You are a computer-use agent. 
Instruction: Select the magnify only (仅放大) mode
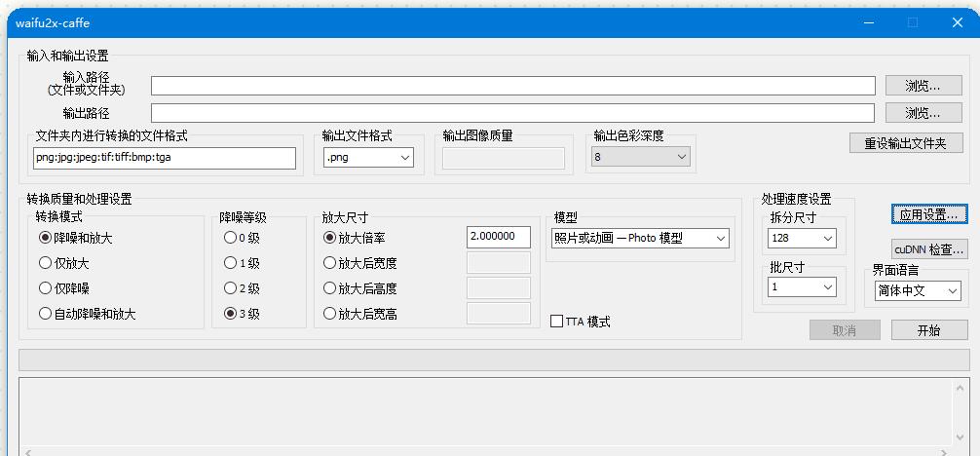click(45, 262)
